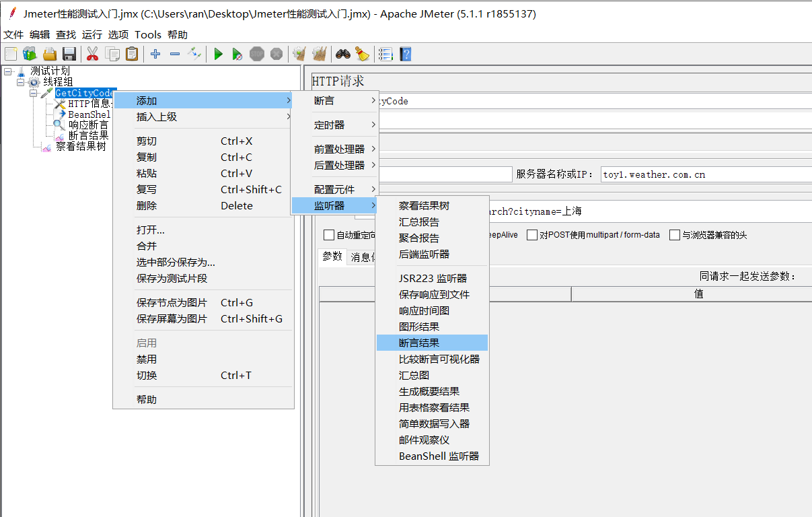The image size is (812, 517).
Task: Click the Reset Search broom icon
Action: pos(362,54)
